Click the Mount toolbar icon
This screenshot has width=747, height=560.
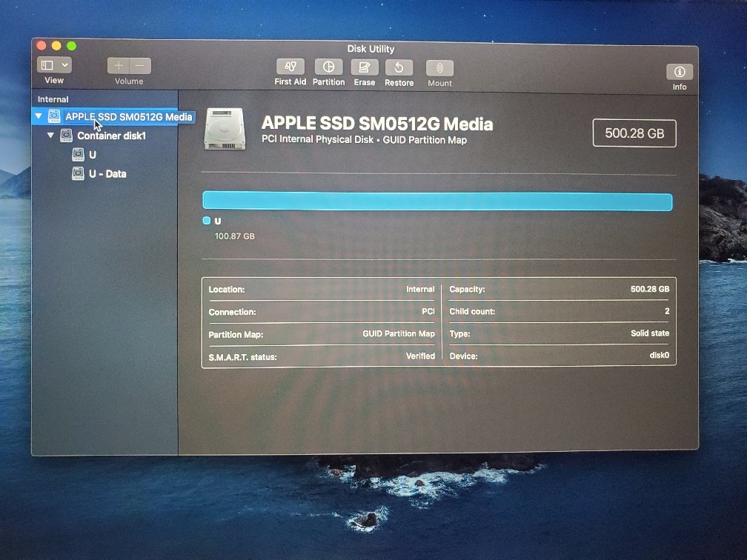[439, 68]
